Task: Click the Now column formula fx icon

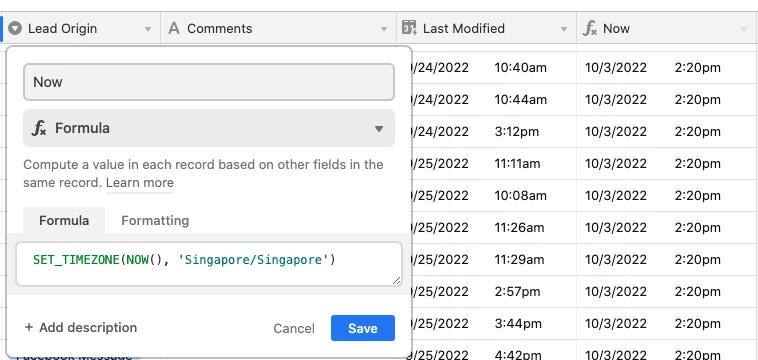Action: [590, 29]
